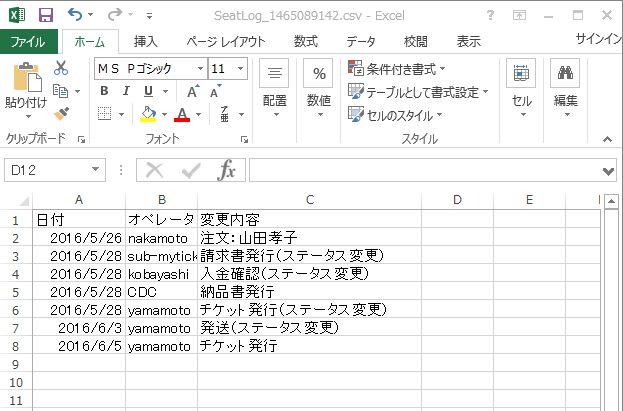The width and height of the screenshot is (623, 411).
Task: Toggle Bold formatting
Action: (x=104, y=91)
